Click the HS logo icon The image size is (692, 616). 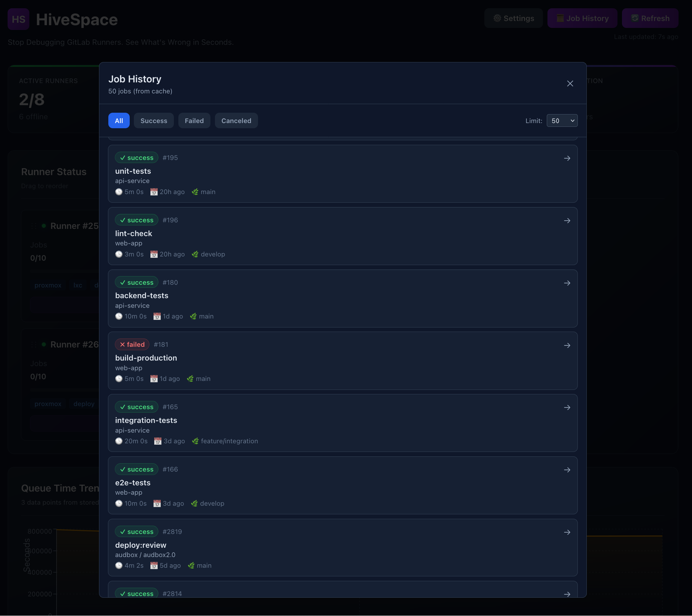(x=18, y=19)
